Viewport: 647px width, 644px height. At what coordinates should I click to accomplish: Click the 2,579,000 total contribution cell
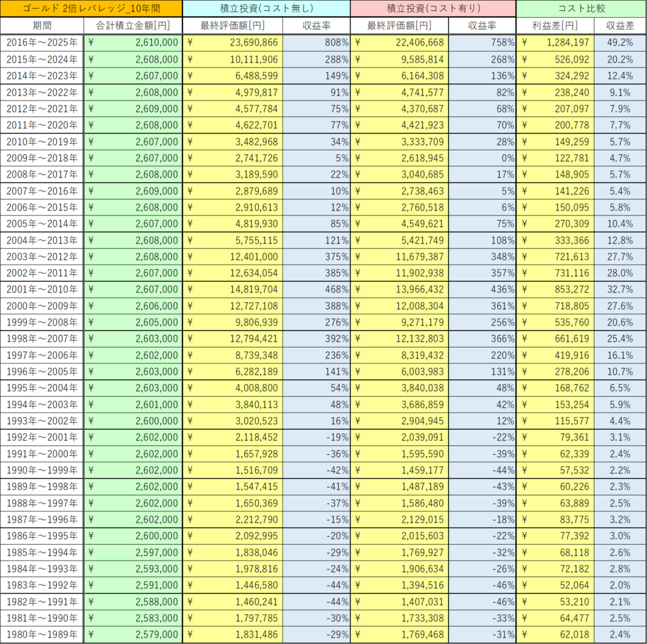(x=133, y=635)
